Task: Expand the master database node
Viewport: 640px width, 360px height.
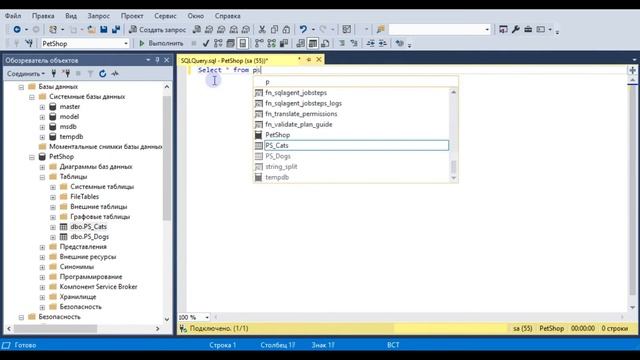Action: 42,107
